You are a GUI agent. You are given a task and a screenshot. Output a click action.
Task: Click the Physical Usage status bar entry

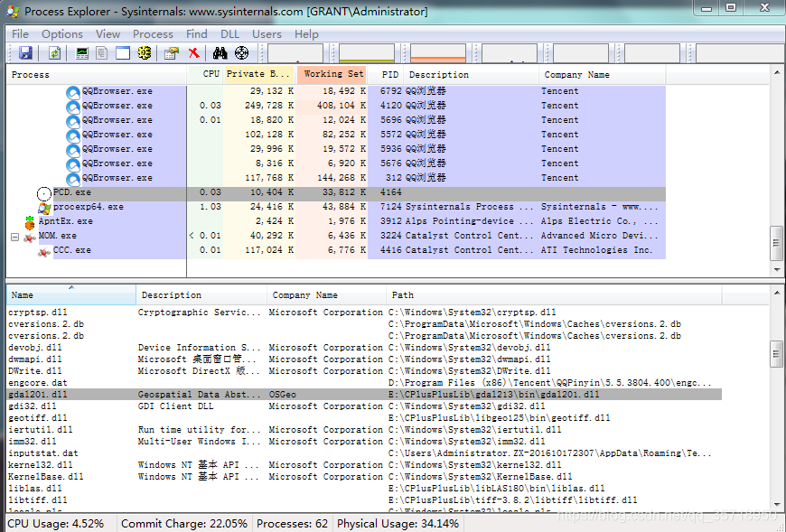pyautogui.click(x=398, y=524)
